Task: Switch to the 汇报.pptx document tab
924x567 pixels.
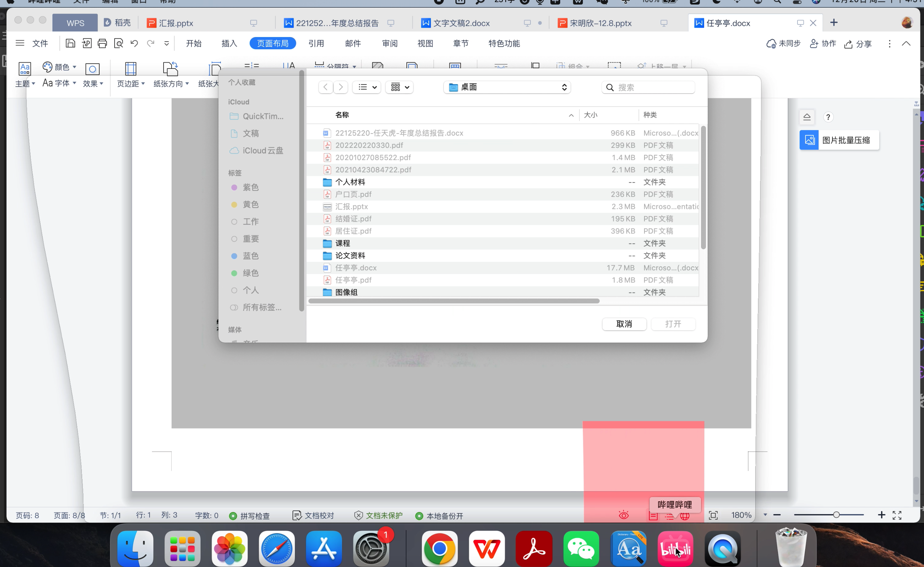Action: tap(176, 23)
